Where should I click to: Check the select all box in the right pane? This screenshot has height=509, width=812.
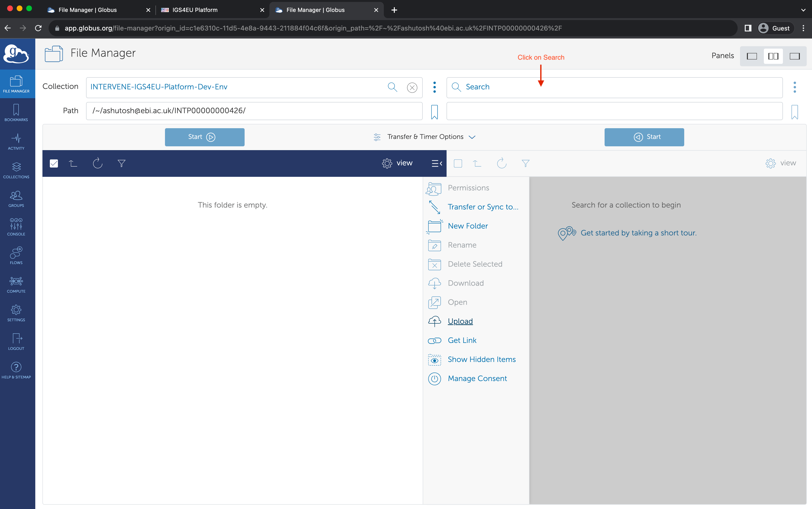tap(458, 163)
